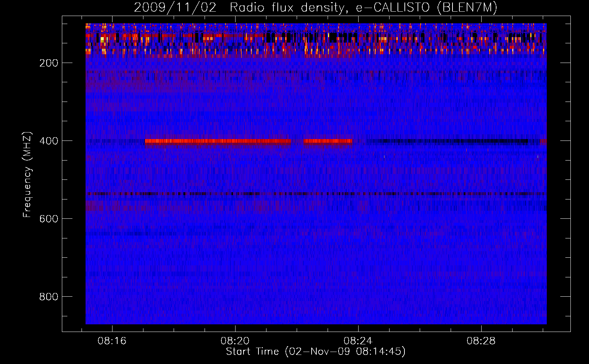Click the dark horizontal interference line near 535 MHz

(x=316, y=194)
